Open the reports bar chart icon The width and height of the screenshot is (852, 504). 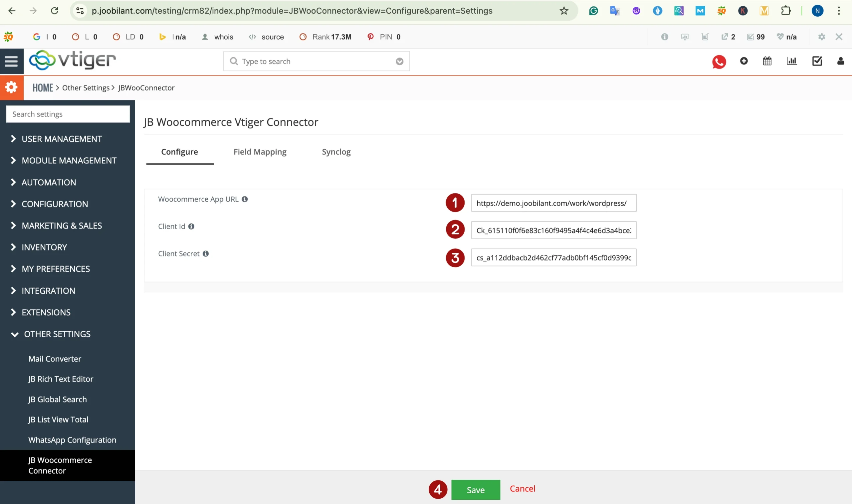coord(791,61)
